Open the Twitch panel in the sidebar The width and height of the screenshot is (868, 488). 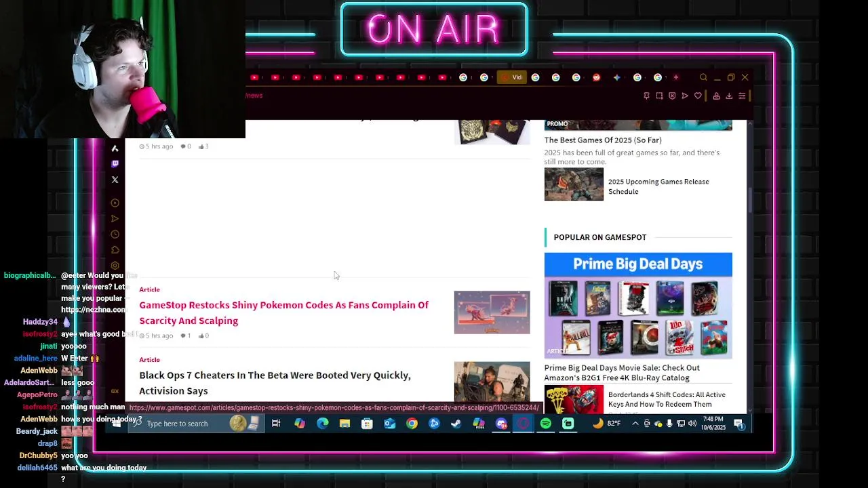tap(115, 163)
